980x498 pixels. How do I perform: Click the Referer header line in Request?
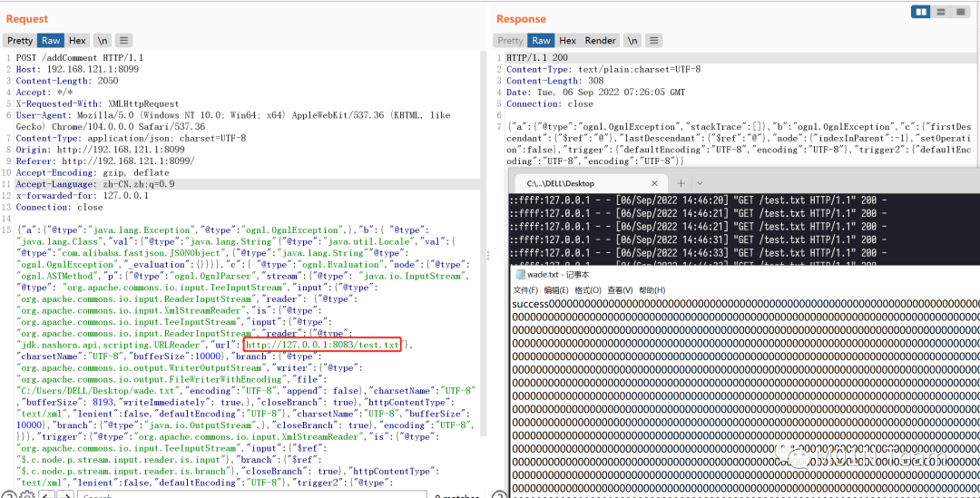(105, 161)
